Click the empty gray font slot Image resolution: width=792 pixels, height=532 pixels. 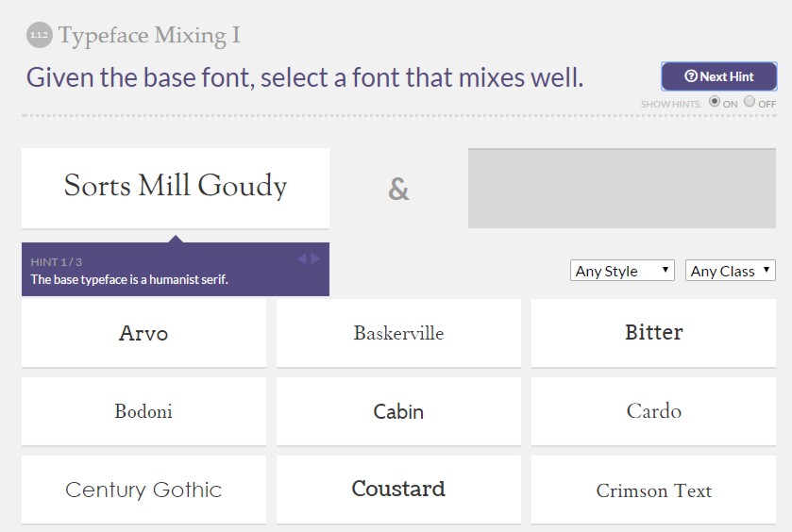click(622, 189)
